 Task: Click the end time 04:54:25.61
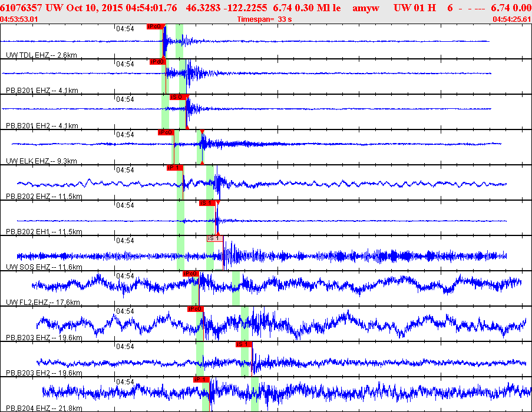tap(512, 19)
